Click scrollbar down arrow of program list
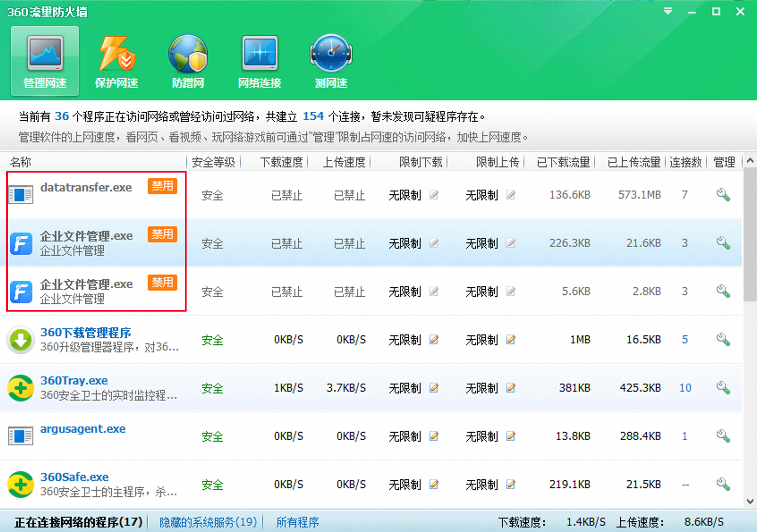Image resolution: width=757 pixels, height=532 pixels. coord(750,502)
